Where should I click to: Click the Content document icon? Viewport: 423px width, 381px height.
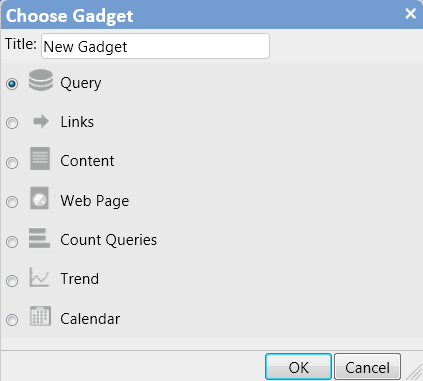pyautogui.click(x=40, y=159)
